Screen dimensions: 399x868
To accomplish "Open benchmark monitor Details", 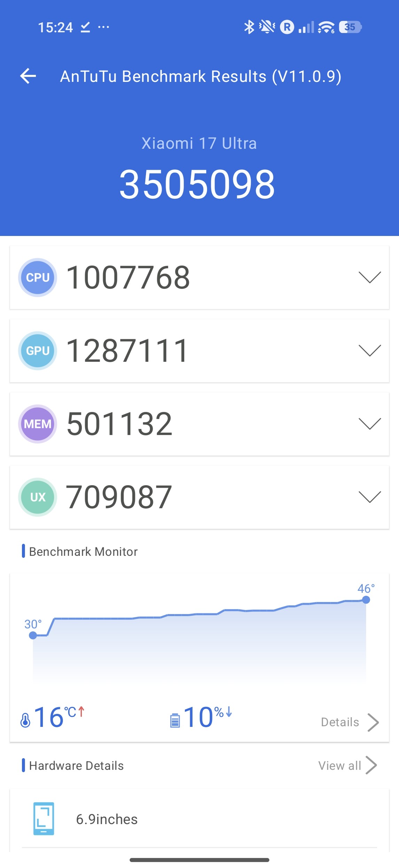I will pos(349,722).
